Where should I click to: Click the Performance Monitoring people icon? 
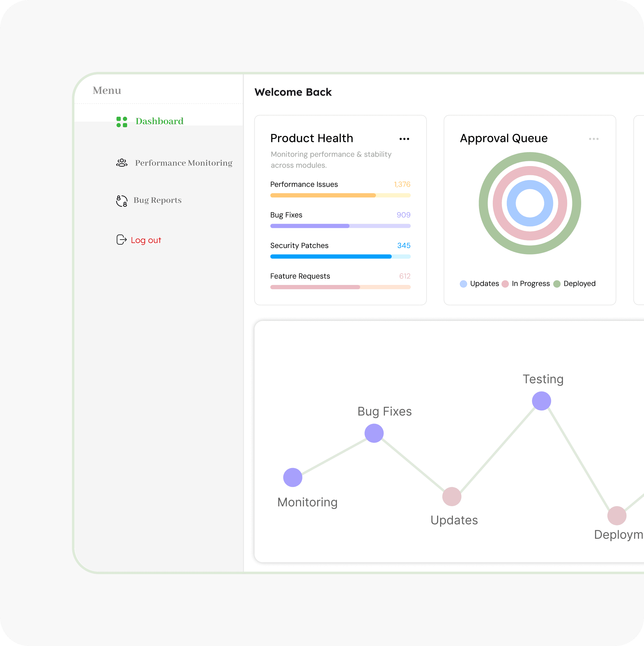pos(122,163)
